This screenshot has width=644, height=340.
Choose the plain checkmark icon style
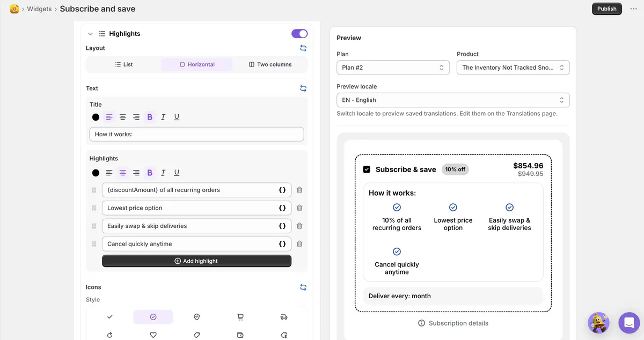(109, 317)
